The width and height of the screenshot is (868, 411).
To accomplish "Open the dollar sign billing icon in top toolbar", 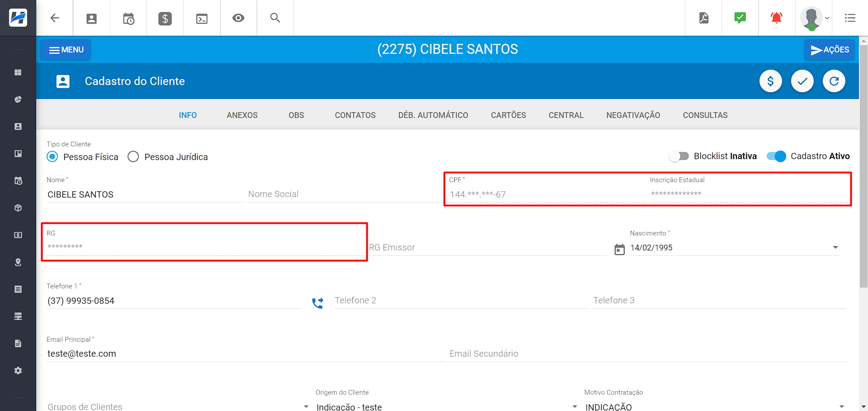I will tap(165, 19).
